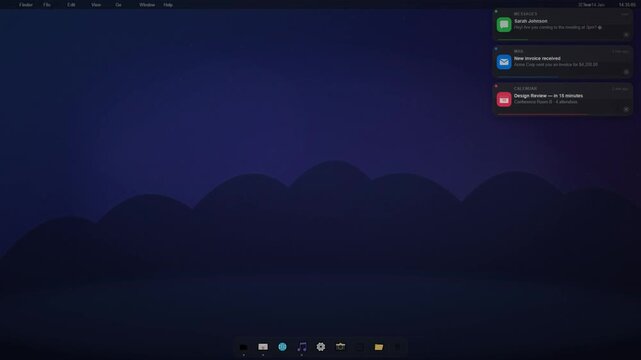Click the green Messages app icon
641x360 pixels.
pyautogui.click(x=504, y=25)
